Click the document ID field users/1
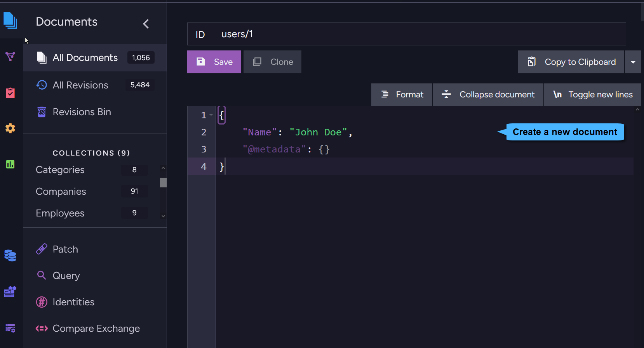The image size is (644, 348). click(x=419, y=34)
